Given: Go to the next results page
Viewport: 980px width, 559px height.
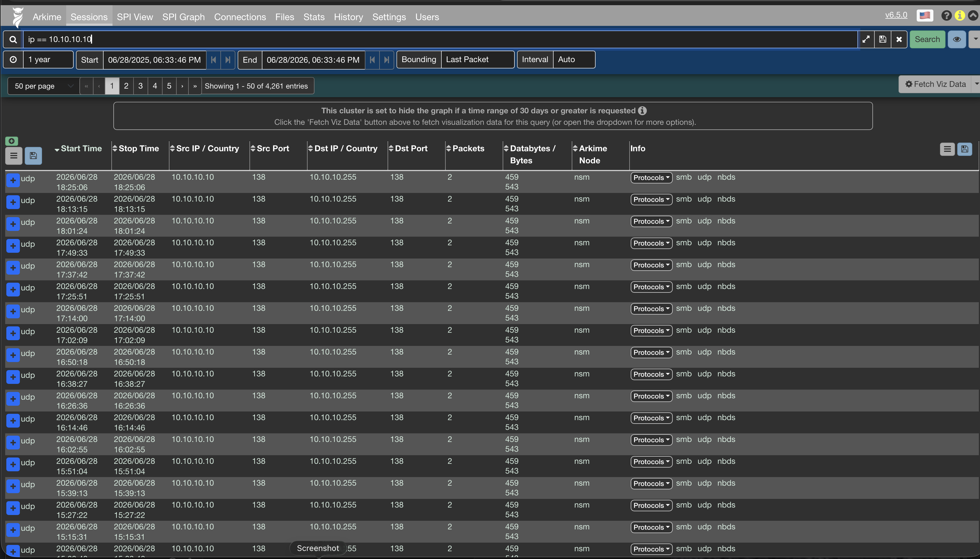Looking at the screenshot, I should (182, 86).
